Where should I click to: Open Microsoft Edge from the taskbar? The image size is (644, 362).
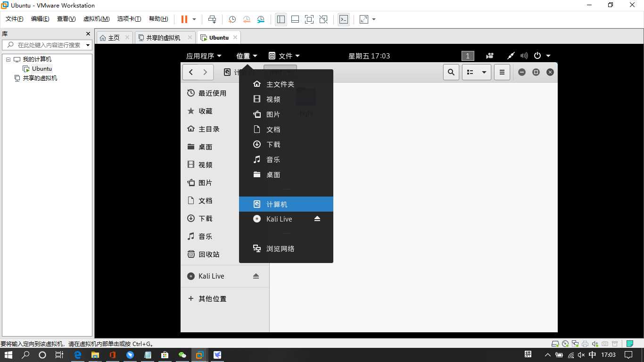(78, 355)
